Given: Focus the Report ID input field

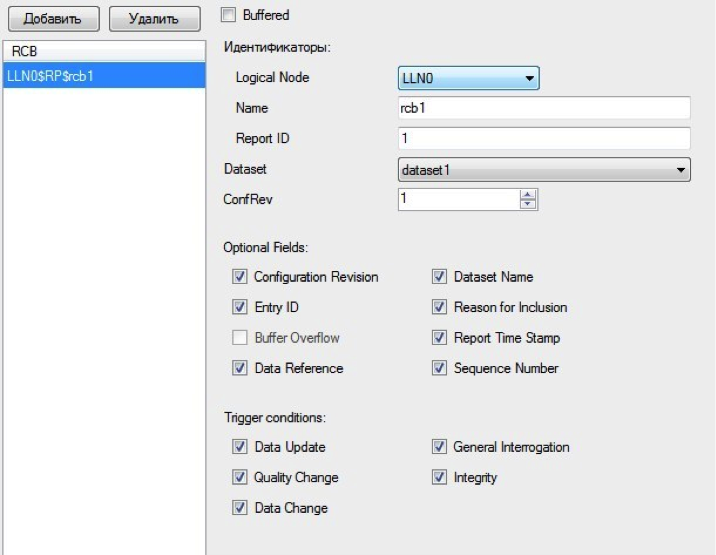Looking at the screenshot, I should (x=544, y=138).
